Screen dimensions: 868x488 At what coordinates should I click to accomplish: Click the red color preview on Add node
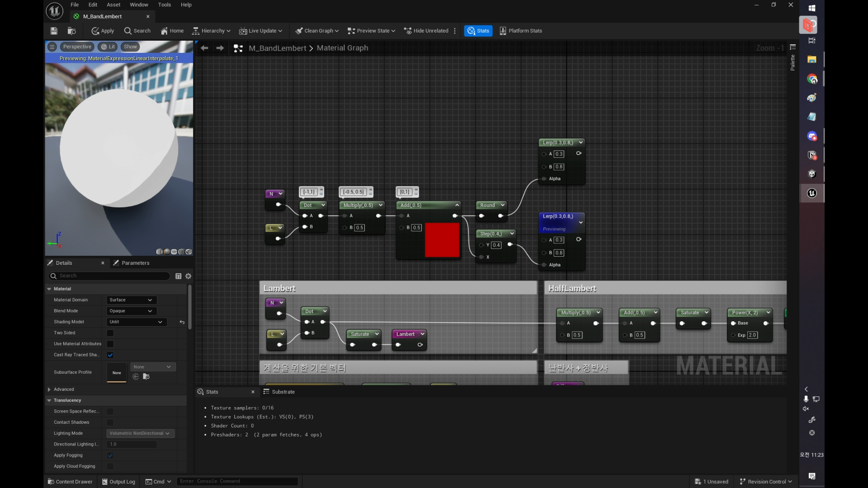tap(442, 240)
